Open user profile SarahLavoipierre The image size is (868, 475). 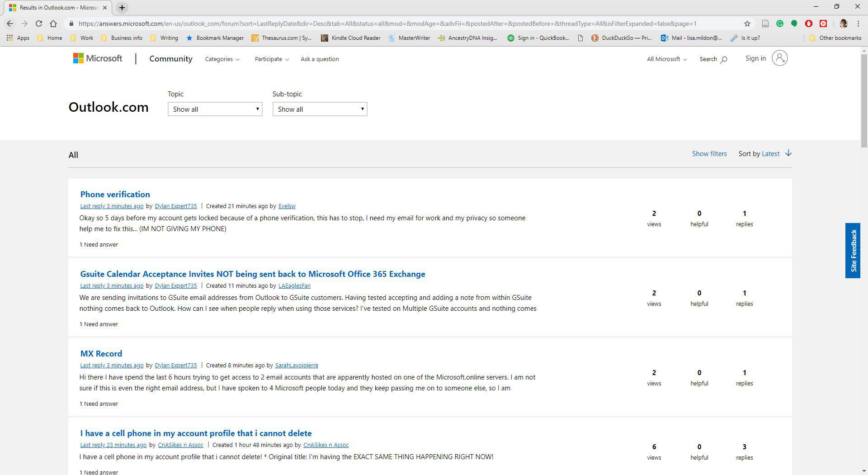point(297,366)
